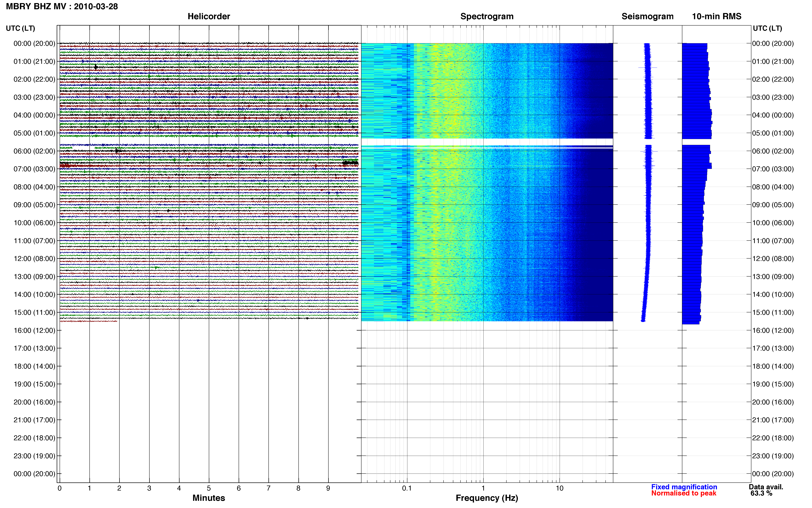Click left time label '19:00 (15:00)'
The height and width of the screenshot is (508, 812).
(x=34, y=384)
